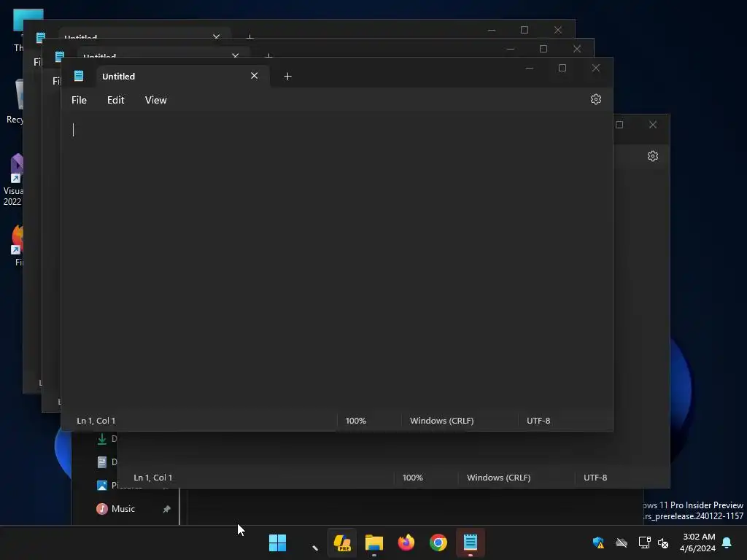The image size is (747, 560).
Task: Close the Untitled tab in front Notepad
Action: [x=255, y=76]
